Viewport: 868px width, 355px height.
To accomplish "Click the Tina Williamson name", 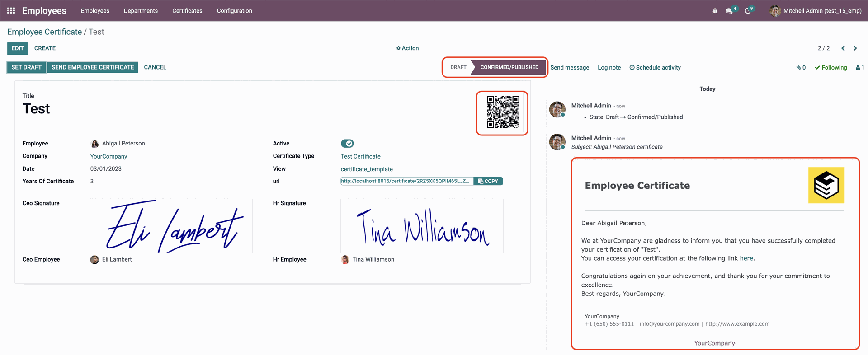I will [373, 260].
